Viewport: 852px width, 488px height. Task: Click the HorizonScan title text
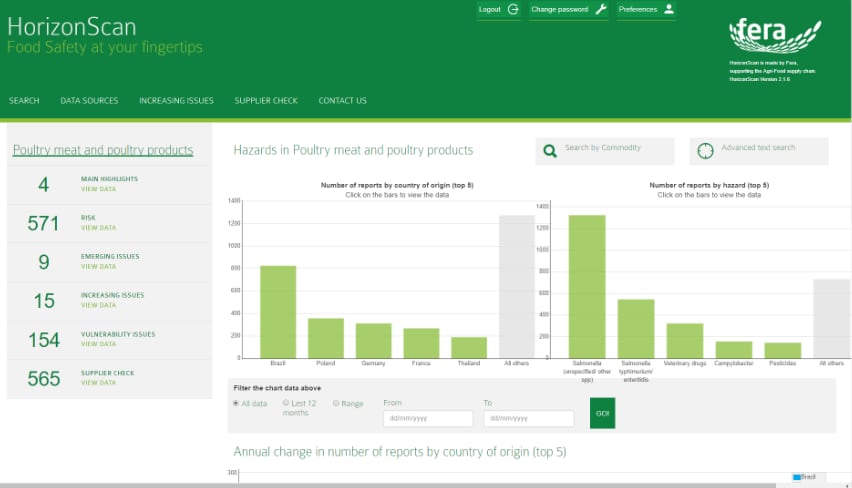(72, 27)
